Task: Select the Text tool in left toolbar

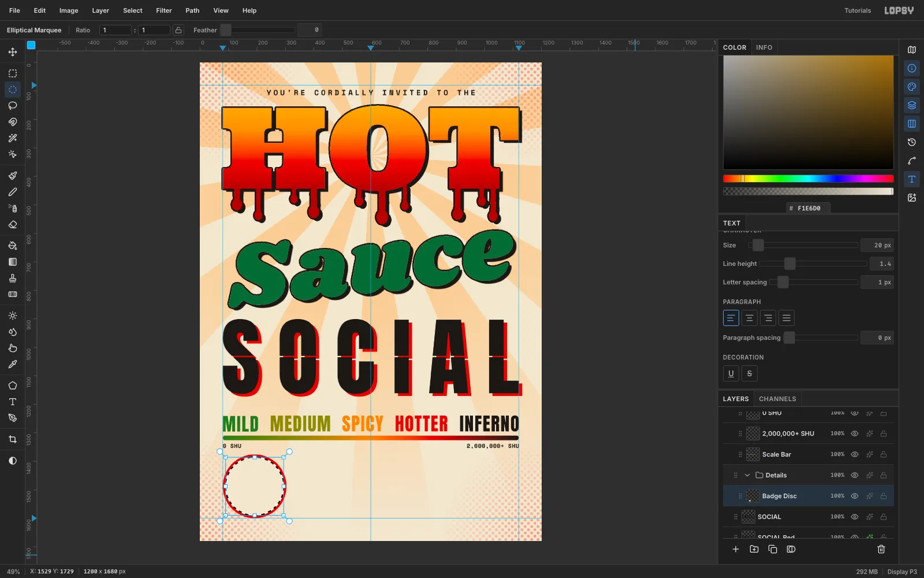Action: click(13, 402)
